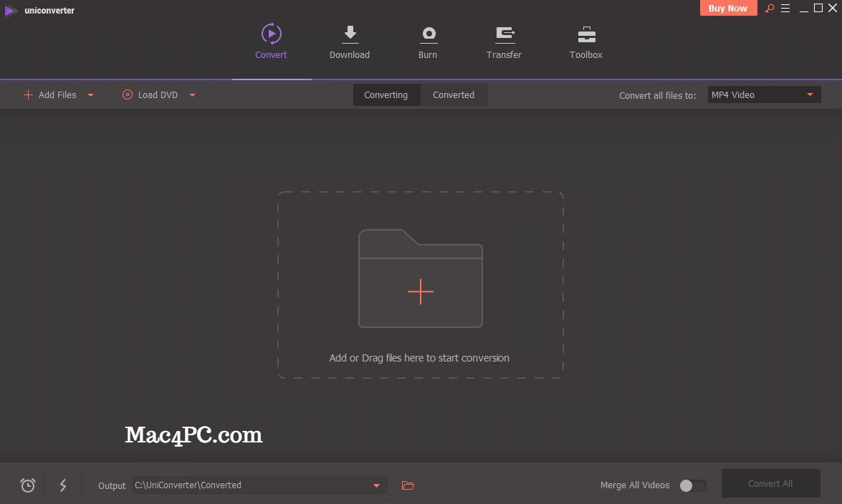Open the Download section

[350, 42]
